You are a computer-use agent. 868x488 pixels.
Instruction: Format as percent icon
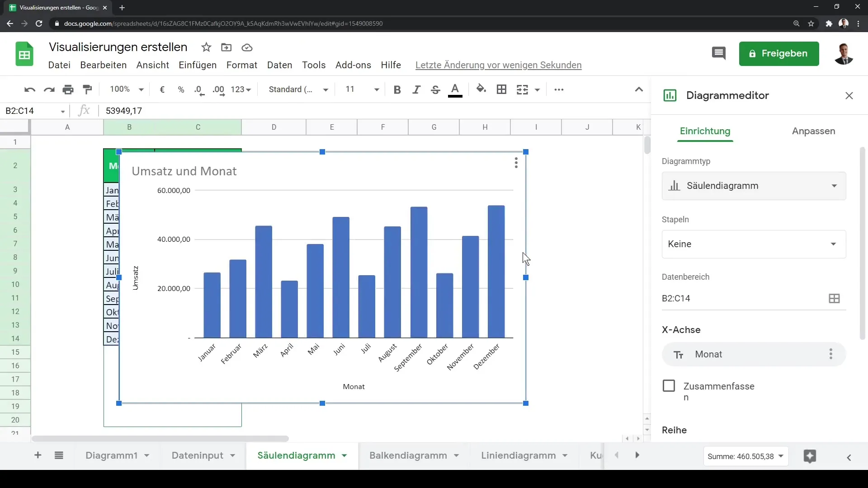(181, 89)
